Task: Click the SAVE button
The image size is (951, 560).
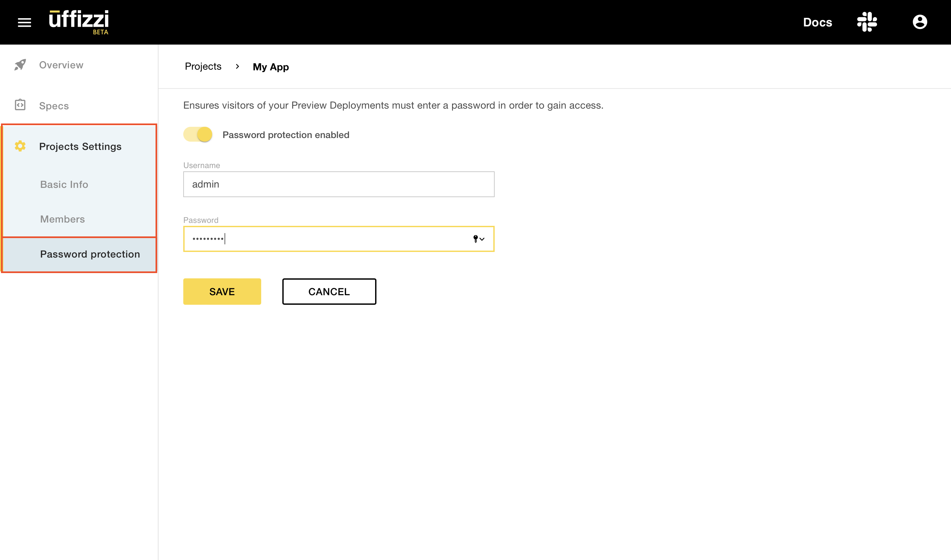Action: (x=222, y=292)
